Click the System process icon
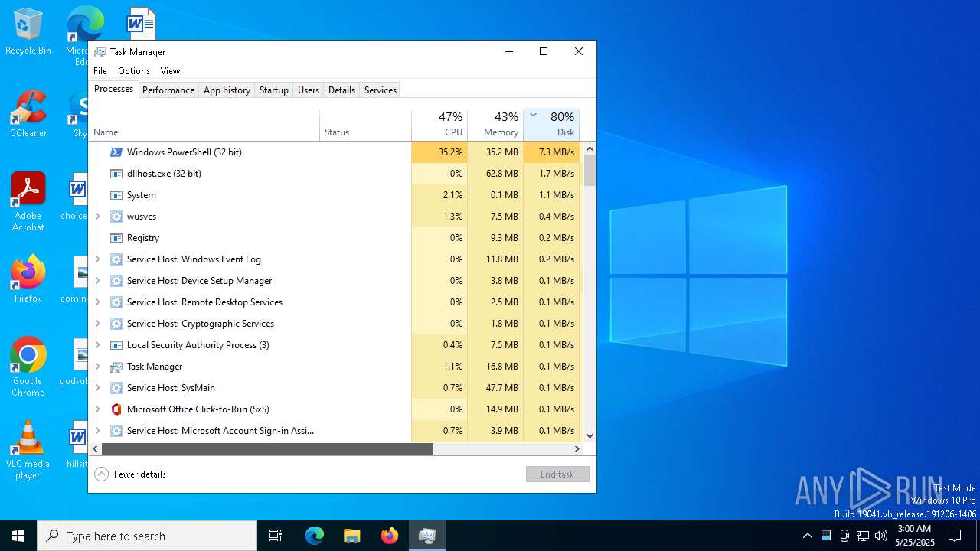Screen dimensions: 980x551 pyautogui.click(x=116, y=195)
